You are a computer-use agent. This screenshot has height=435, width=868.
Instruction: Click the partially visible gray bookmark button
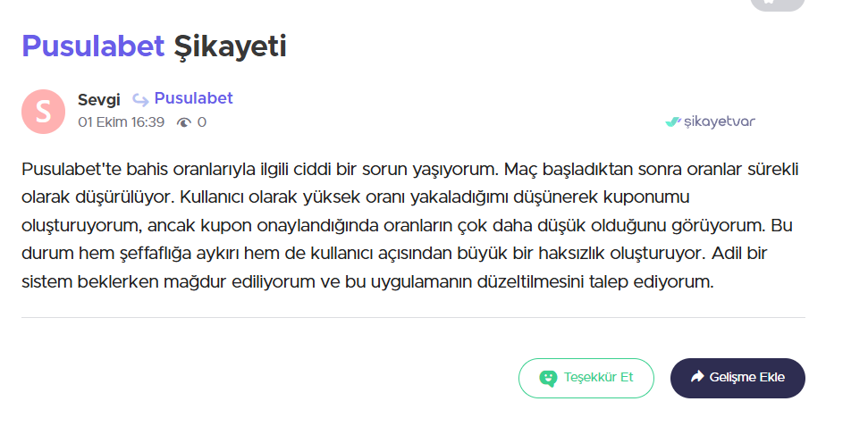777,5
